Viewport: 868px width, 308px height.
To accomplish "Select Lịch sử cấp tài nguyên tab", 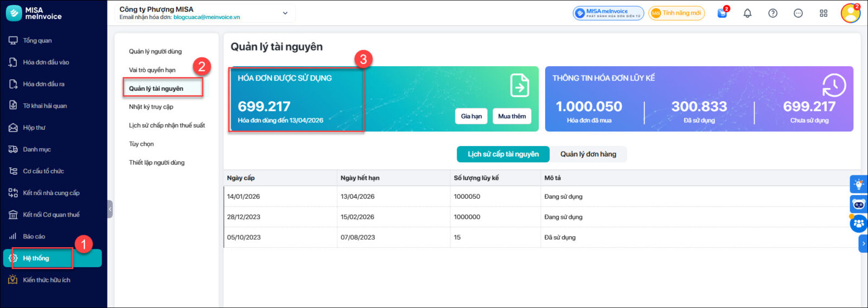I will coord(503,154).
